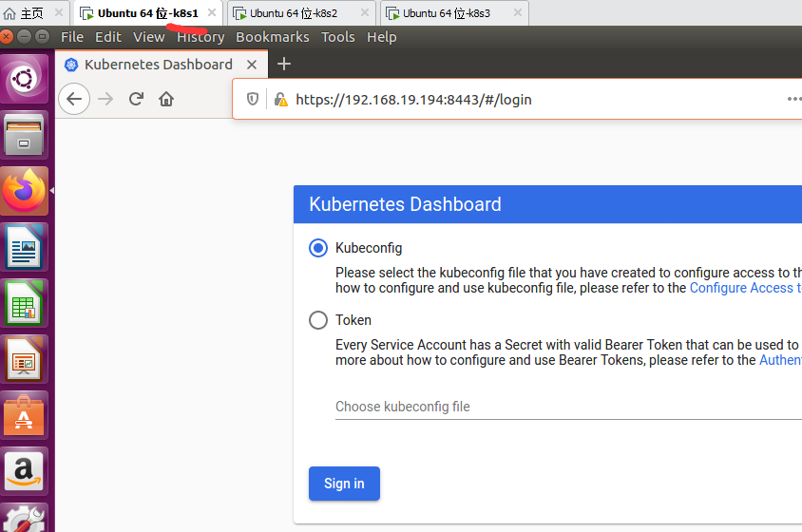Open LibreOffice Calc from the dock

tap(24, 303)
